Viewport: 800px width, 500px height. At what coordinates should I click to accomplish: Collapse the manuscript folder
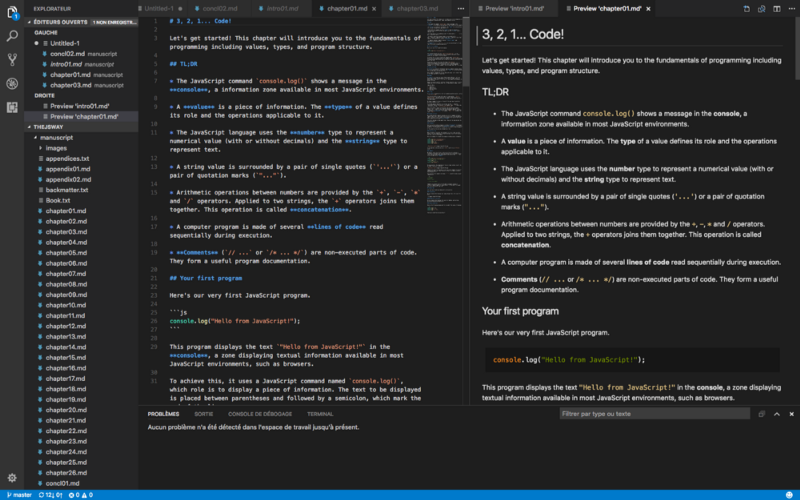point(81,137)
